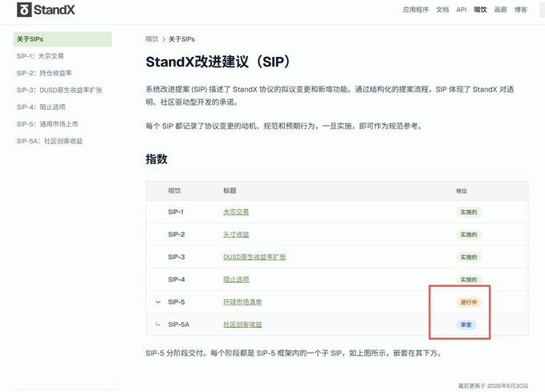Viewport: 545px width, 392px height.
Task: Click the SIP-5A sub-row arrow icon
Action: click(158, 325)
